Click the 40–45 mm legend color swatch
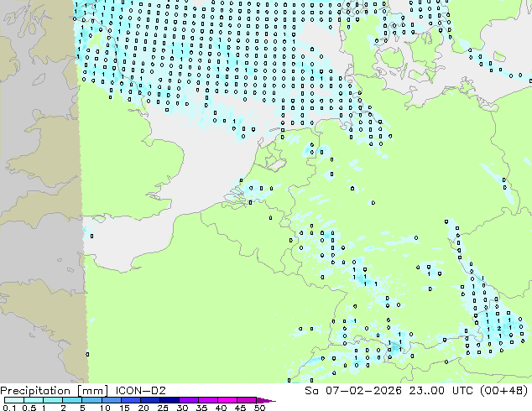The width and height of the screenshot is (532, 411). [x=227, y=400]
